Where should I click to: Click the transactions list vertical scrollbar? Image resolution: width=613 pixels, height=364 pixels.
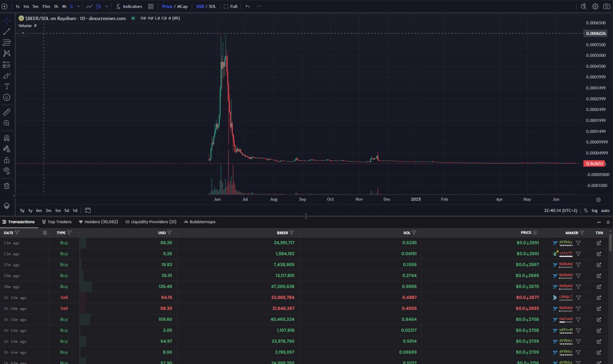pos(610,243)
